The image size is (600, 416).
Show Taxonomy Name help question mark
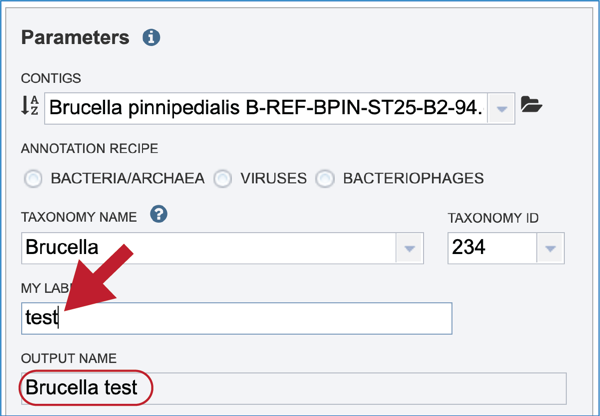(159, 214)
